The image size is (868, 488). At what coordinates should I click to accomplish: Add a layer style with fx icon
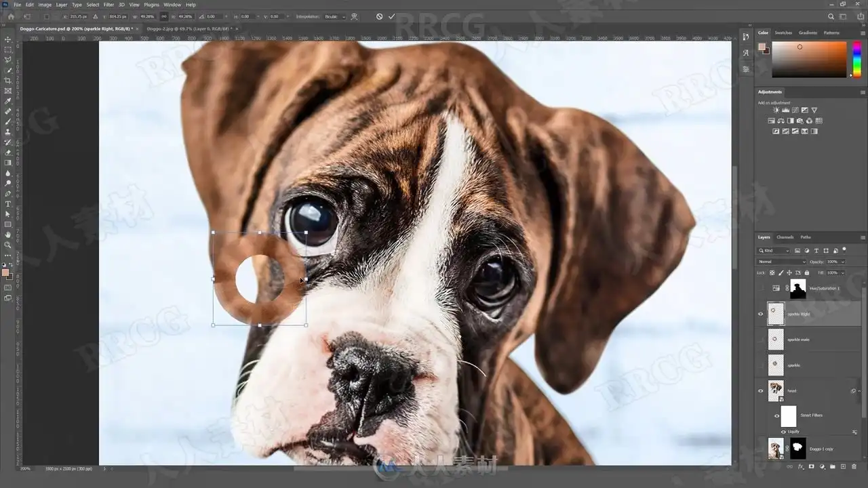click(x=801, y=466)
